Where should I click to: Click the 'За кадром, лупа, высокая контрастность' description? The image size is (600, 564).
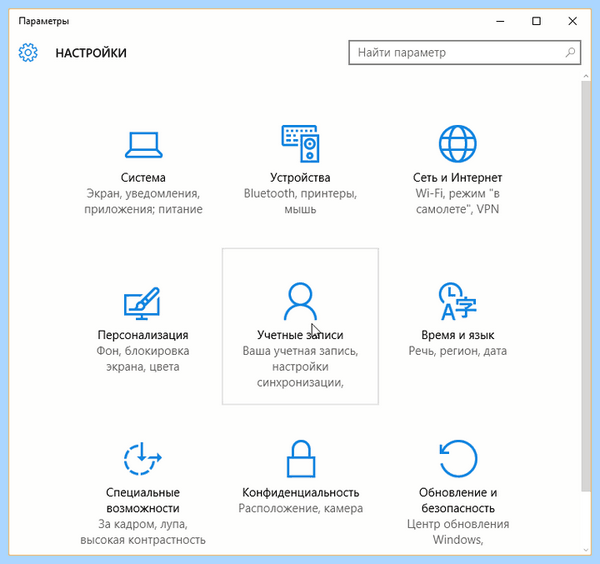coord(143,532)
